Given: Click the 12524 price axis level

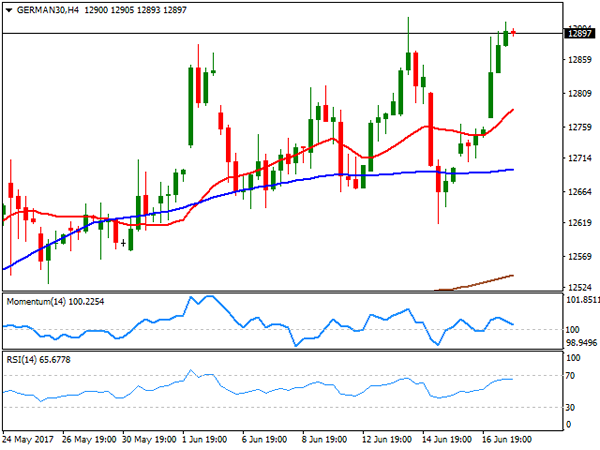Looking at the screenshot, I should 580,287.
